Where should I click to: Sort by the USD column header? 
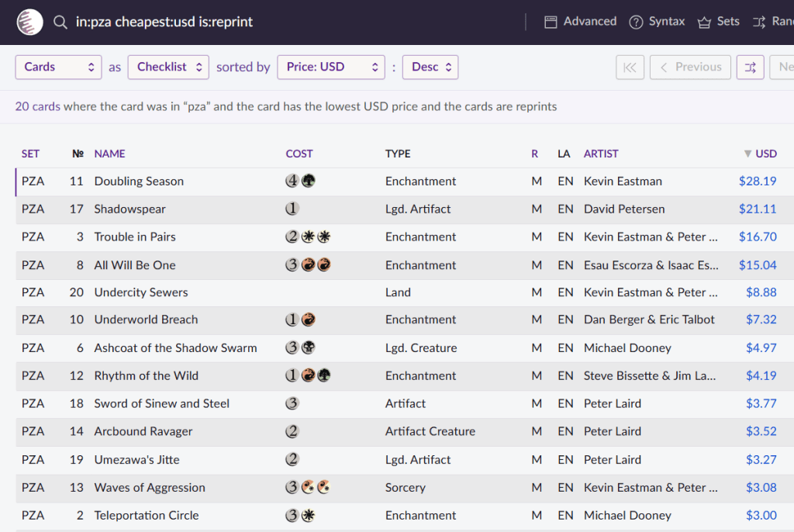tap(765, 154)
